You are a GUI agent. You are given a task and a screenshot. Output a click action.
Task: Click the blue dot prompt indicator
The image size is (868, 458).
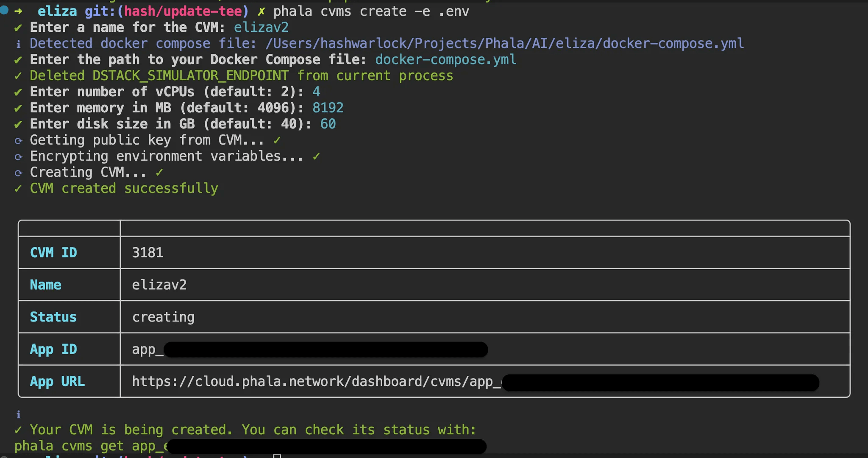tap(4, 10)
